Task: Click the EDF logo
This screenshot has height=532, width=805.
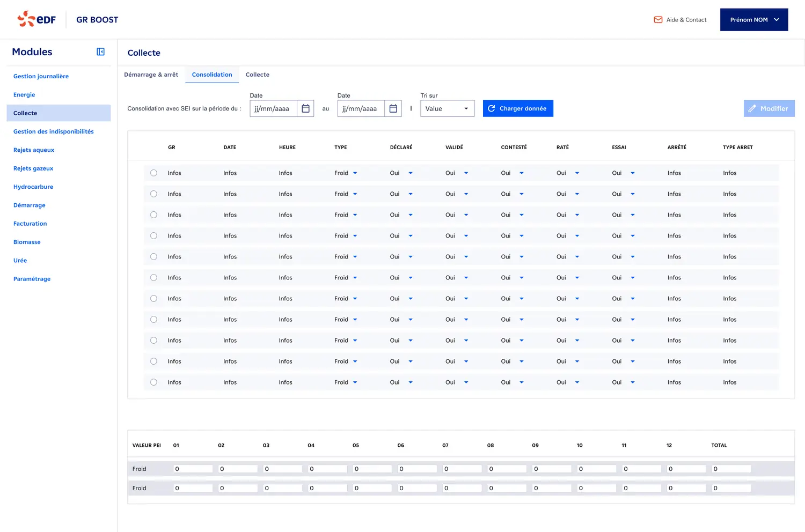Action: point(36,19)
